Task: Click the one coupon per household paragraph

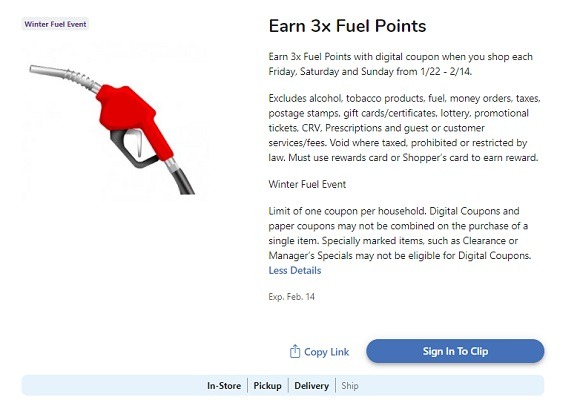Action: click(400, 233)
